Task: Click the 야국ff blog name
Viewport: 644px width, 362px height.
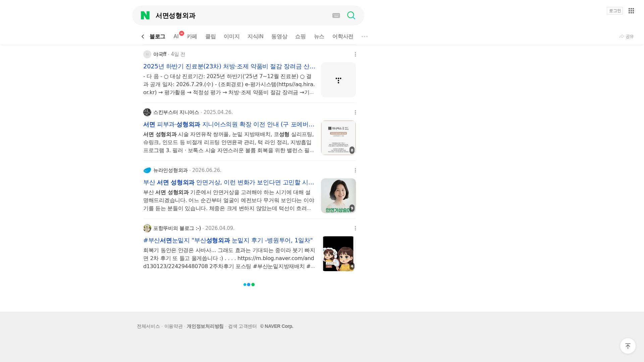Action: tap(160, 54)
